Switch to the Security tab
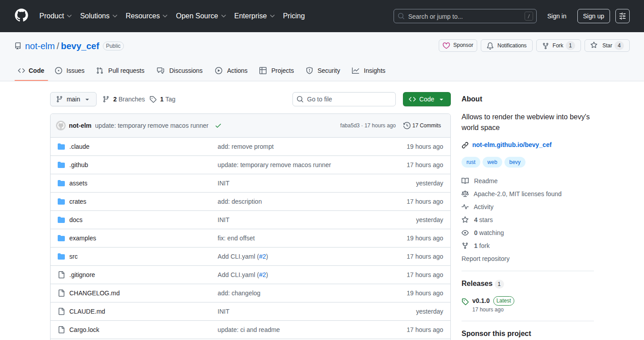Screen dimensions: 644x340 [323, 71]
